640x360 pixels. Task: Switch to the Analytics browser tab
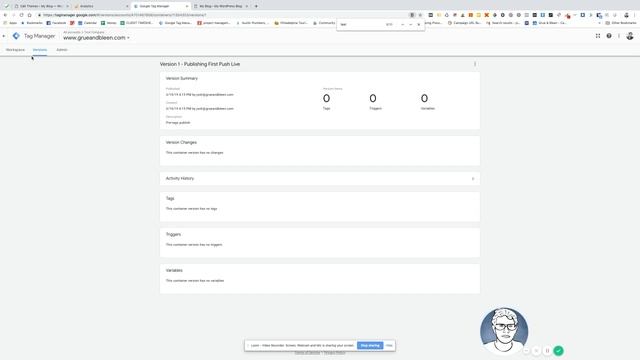click(100, 6)
